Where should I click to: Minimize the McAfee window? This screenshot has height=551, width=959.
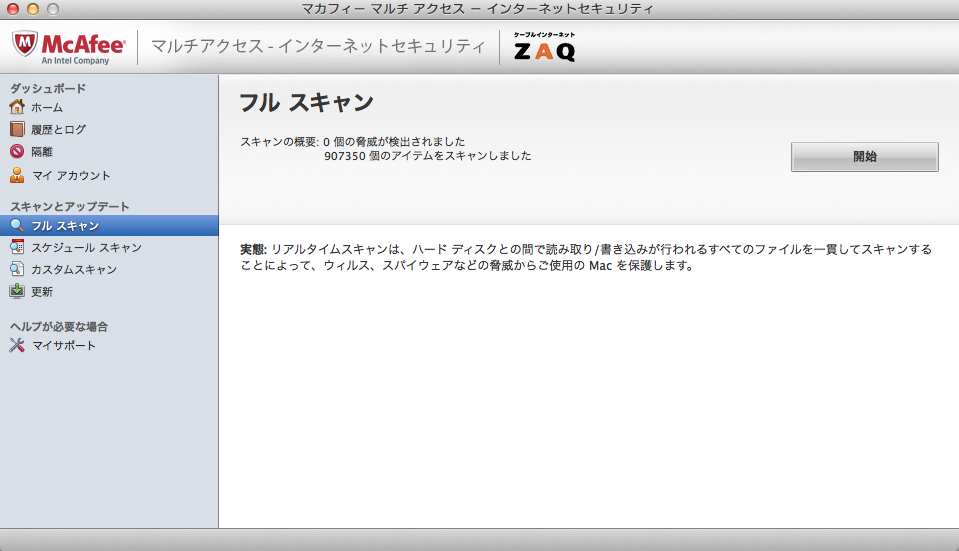point(33,9)
